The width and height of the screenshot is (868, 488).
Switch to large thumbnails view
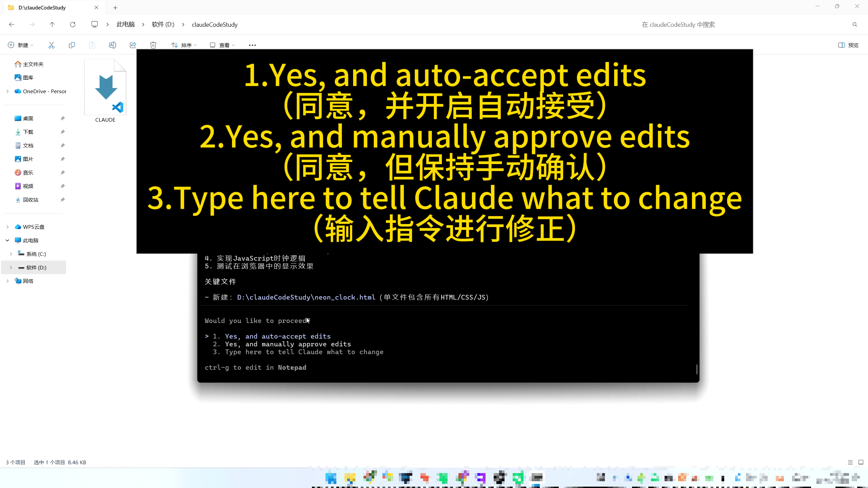(861, 462)
